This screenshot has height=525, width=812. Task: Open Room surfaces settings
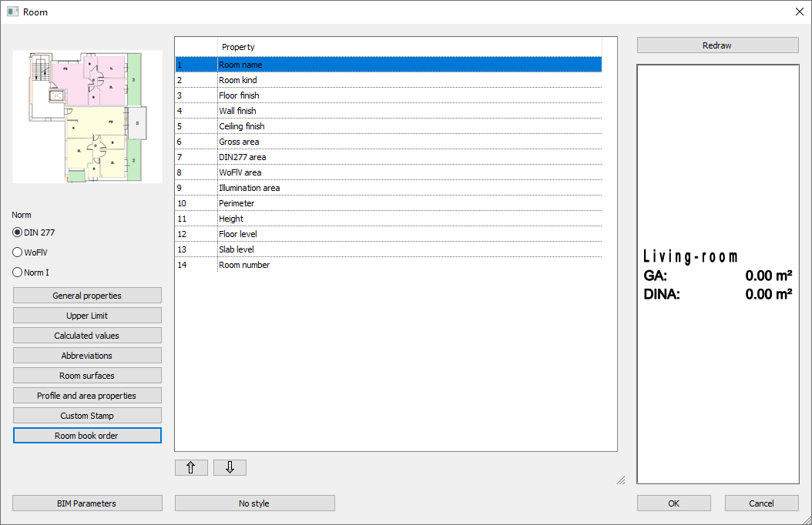87,376
